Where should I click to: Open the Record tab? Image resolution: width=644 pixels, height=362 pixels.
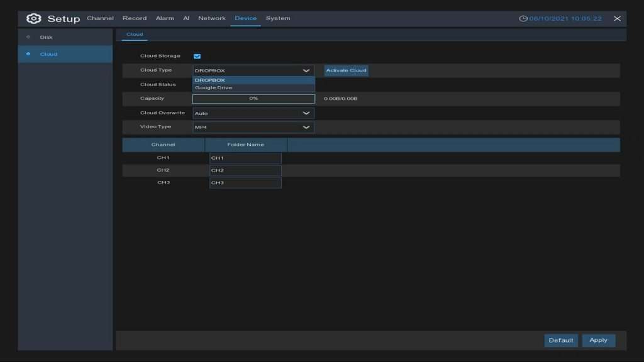[x=135, y=18]
